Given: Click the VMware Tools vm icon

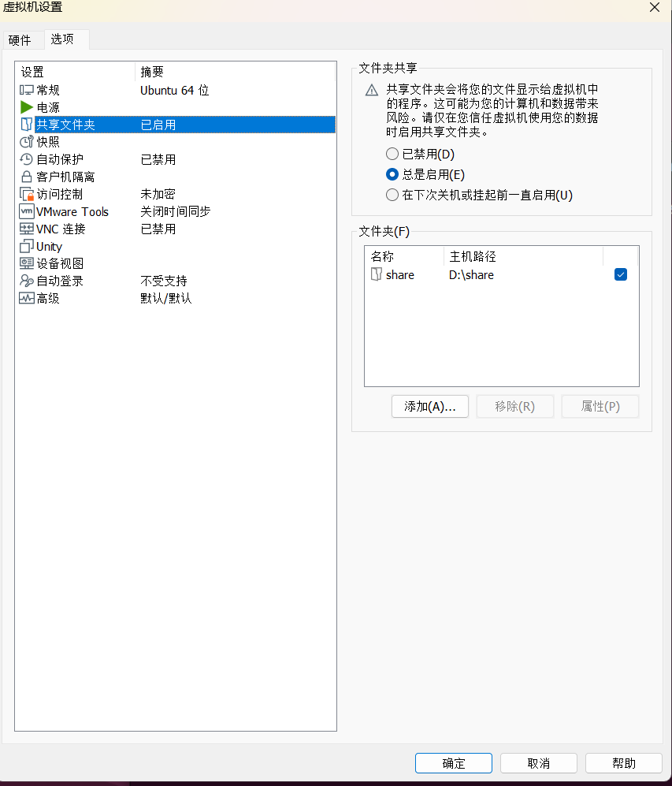Looking at the screenshot, I should [27, 211].
